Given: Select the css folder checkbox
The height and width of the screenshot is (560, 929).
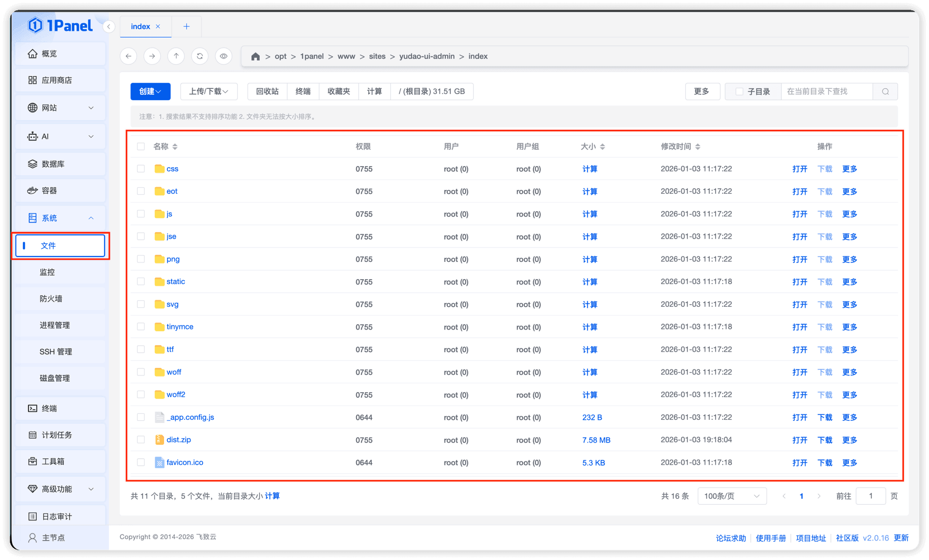Looking at the screenshot, I should coord(141,169).
